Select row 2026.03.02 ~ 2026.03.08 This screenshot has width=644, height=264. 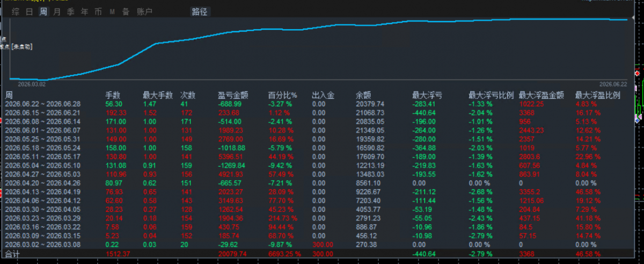coord(317,244)
